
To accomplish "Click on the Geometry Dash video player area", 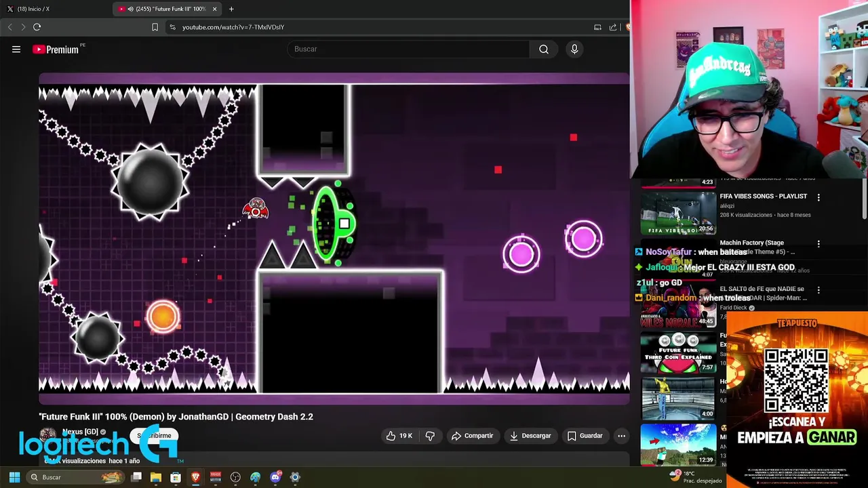I will click(334, 239).
